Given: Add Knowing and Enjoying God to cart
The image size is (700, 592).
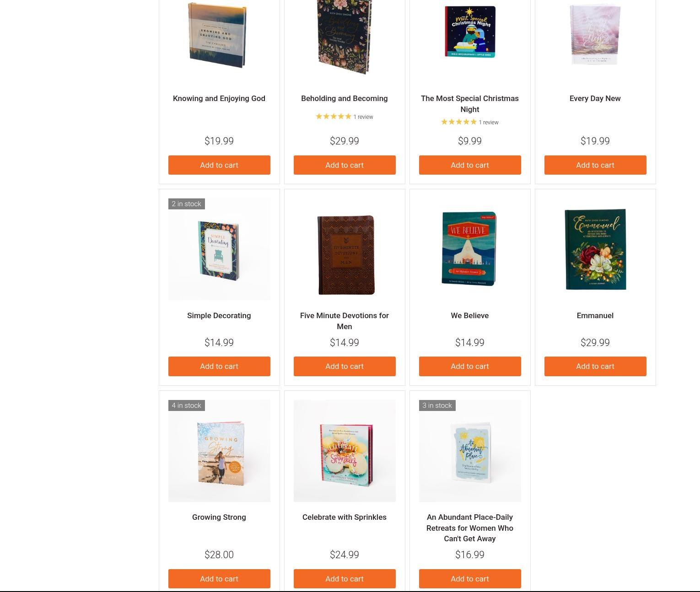Looking at the screenshot, I should click(219, 165).
